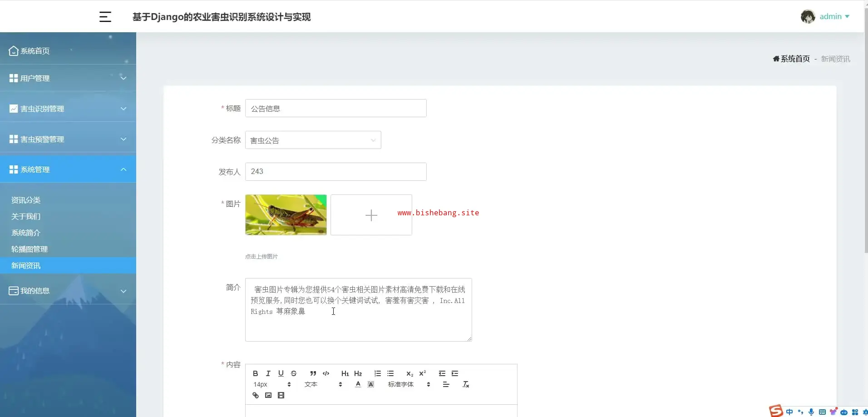Open the Sogou soft keyboard
Viewport: 868px width, 417px height.
point(822,412)
